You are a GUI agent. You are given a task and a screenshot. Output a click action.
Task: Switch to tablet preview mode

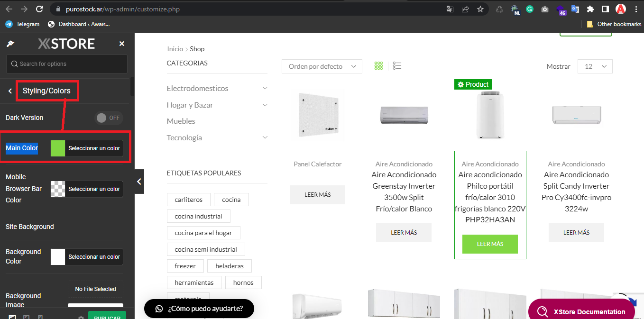pos(27,318)
